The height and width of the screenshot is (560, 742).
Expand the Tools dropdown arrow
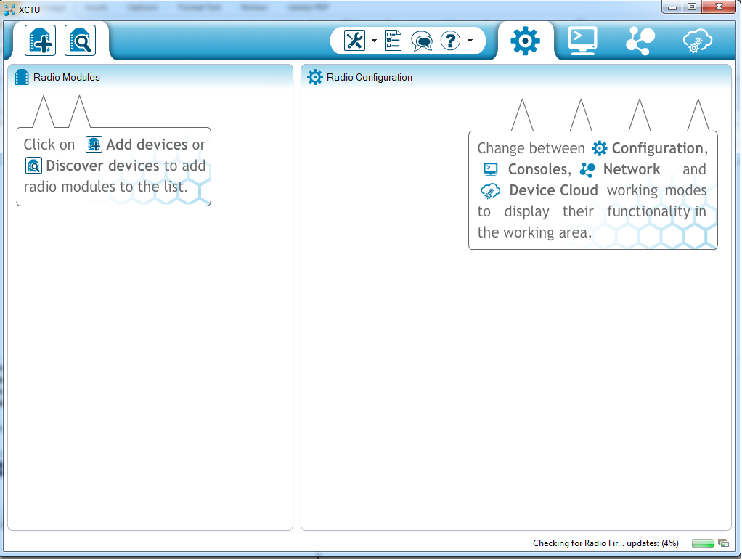(x=374, y=41)
